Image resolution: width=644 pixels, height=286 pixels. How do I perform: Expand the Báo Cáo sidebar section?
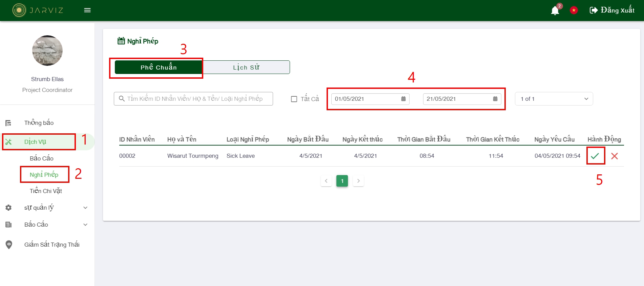47,225
